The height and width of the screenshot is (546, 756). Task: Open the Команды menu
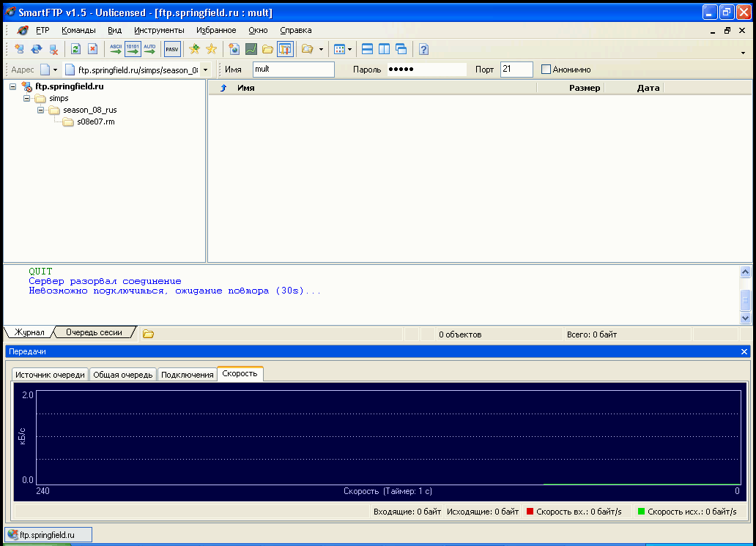click(78, 30)
